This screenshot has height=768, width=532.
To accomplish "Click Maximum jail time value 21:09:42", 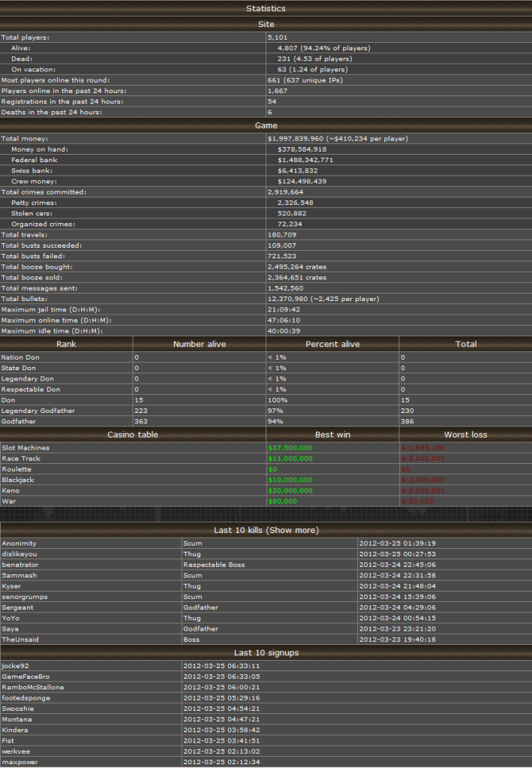I will pos(284,309).
